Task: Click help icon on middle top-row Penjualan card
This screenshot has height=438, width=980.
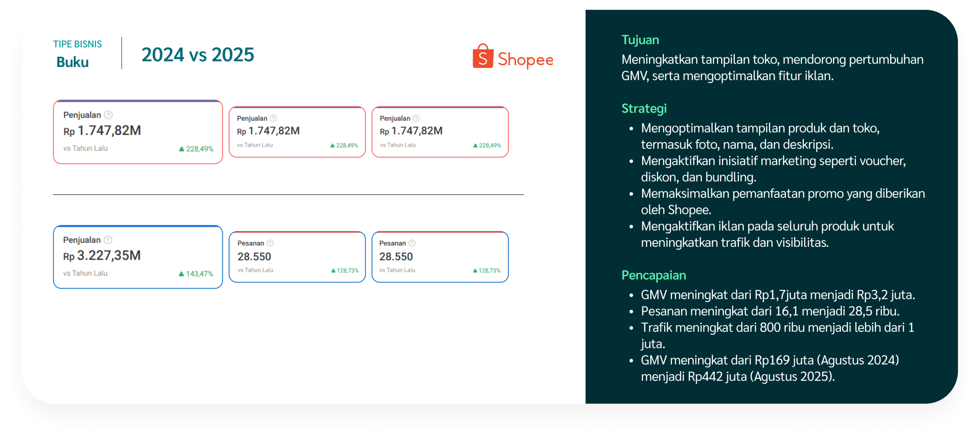Action: [x=273, y=118]
